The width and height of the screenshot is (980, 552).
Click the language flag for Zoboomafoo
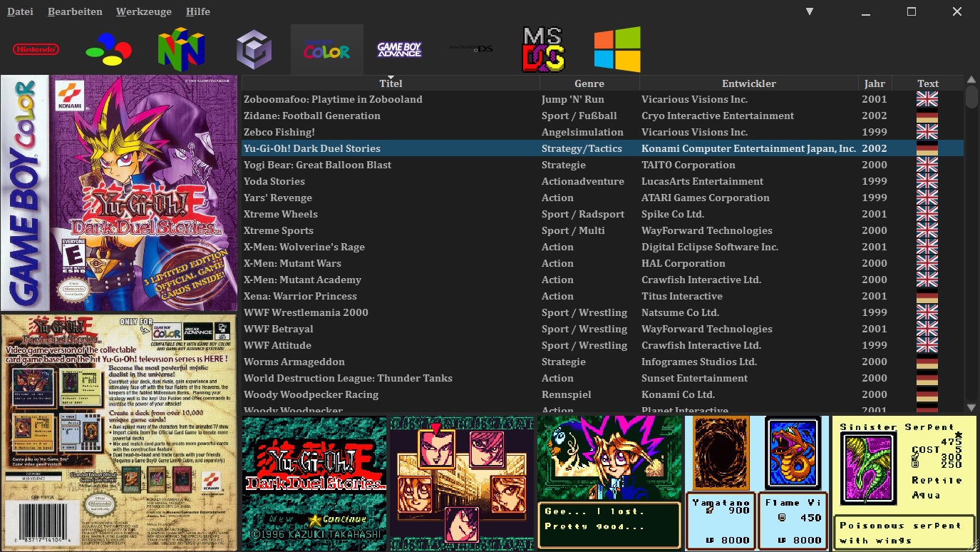click(x=927, y=99)
